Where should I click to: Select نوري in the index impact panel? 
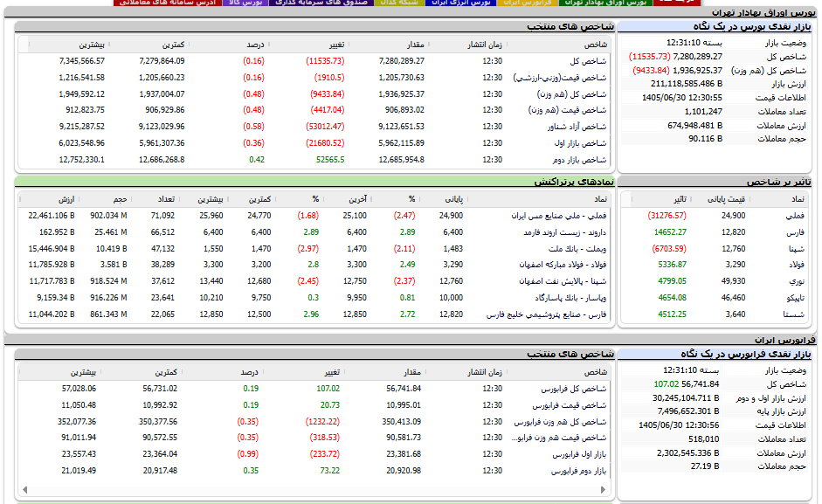797,281
